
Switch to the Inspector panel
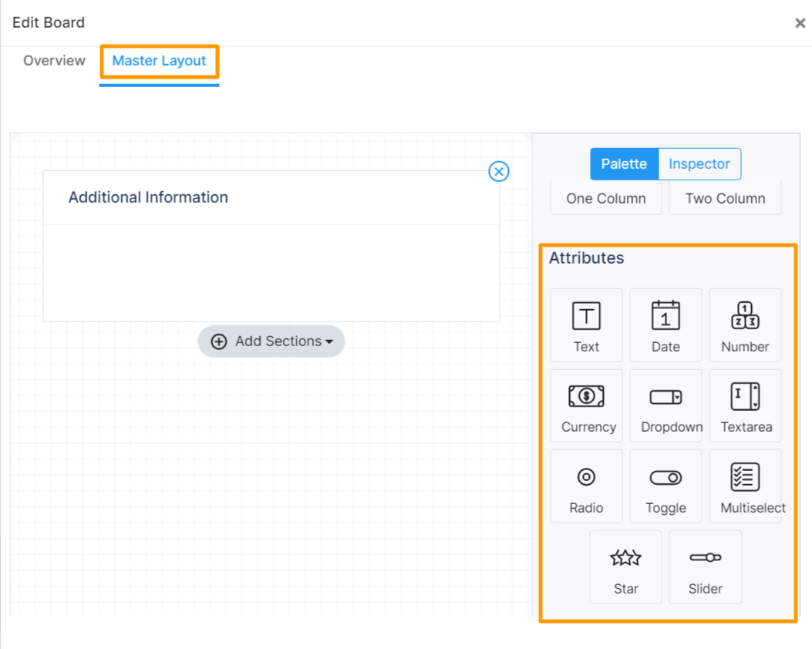(699, 163)
